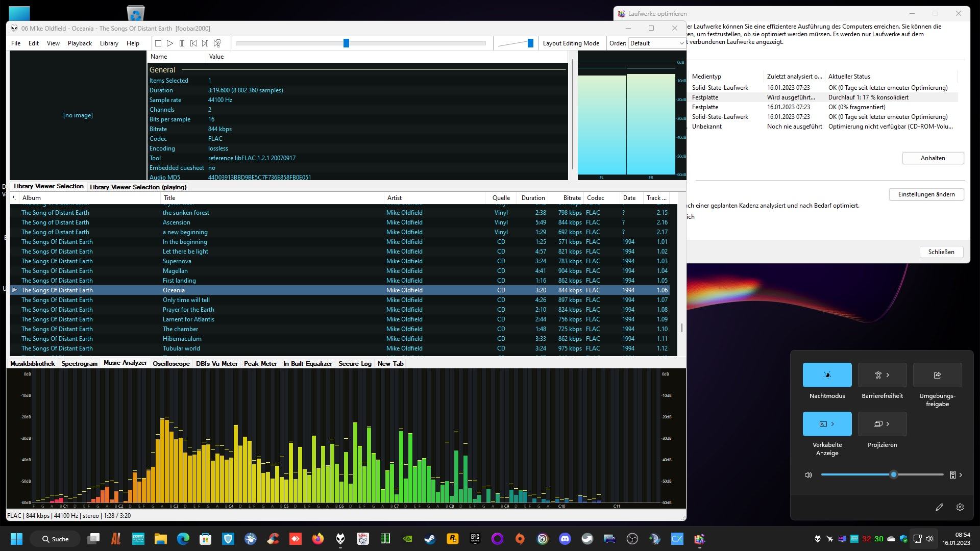Open the Help menu

click(x=133, y=43)
